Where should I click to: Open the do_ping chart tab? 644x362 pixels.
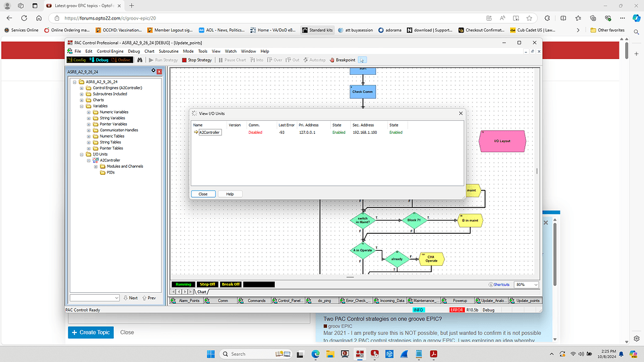pyautogui.click(x=321, y=300)
